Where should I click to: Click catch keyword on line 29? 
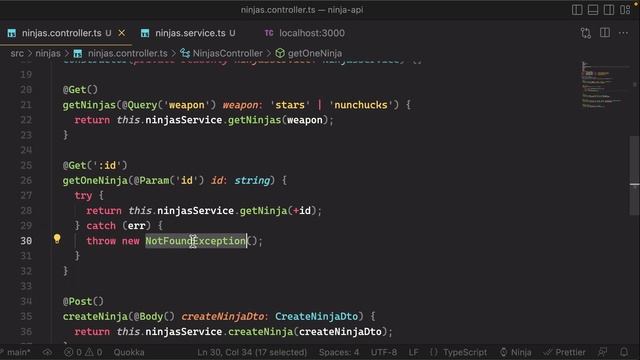pos(101,226)
